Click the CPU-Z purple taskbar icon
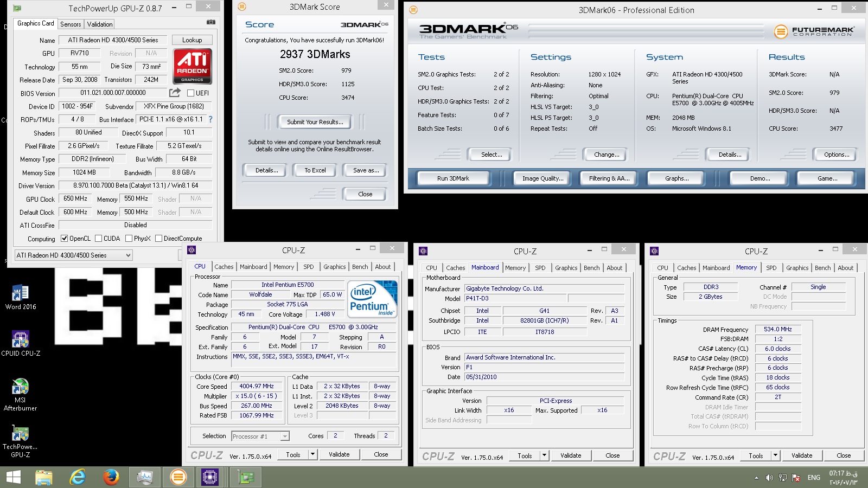This screenshot has height=488, width=868. 210,477
